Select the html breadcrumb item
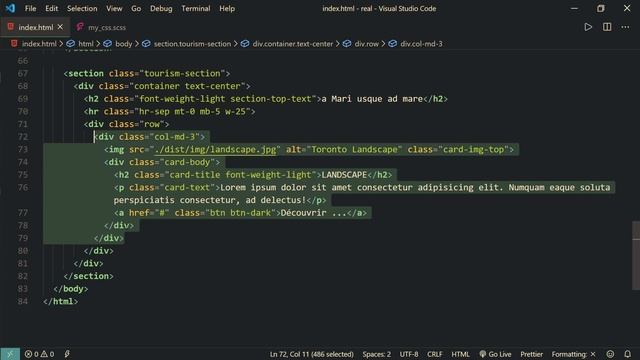The width and height of the screenshot is (640, 360). pos(86,44)
